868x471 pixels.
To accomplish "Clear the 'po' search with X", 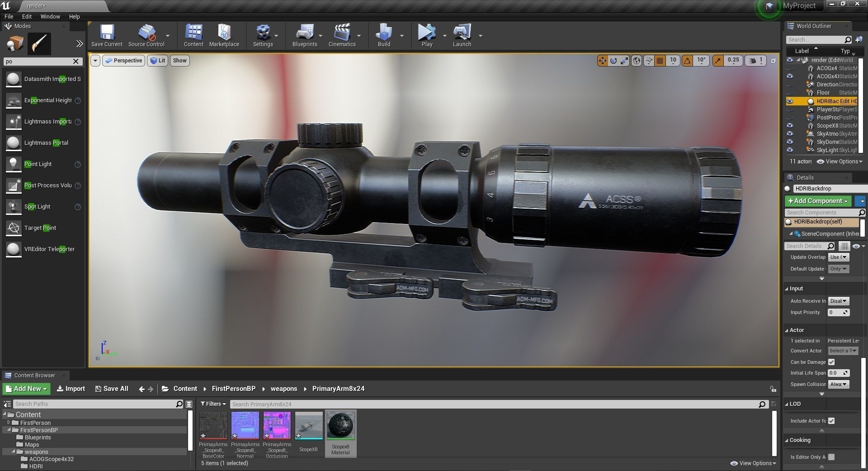I will [76, 61].
